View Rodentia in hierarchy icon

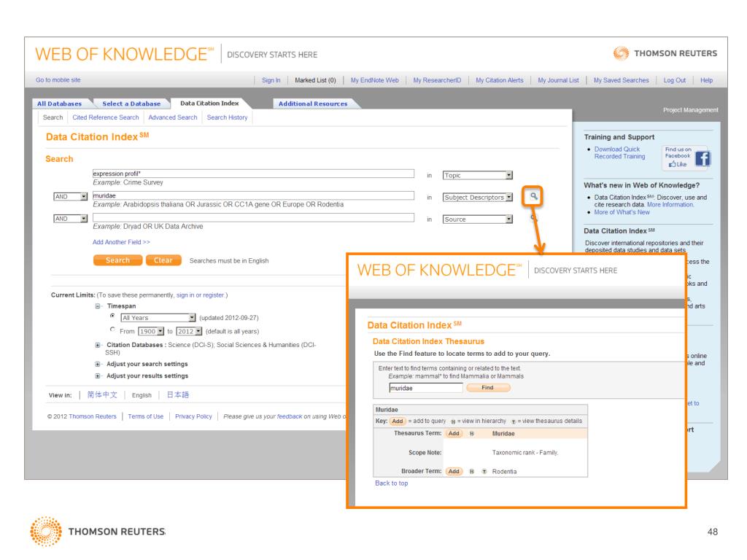tap(472, 472)
